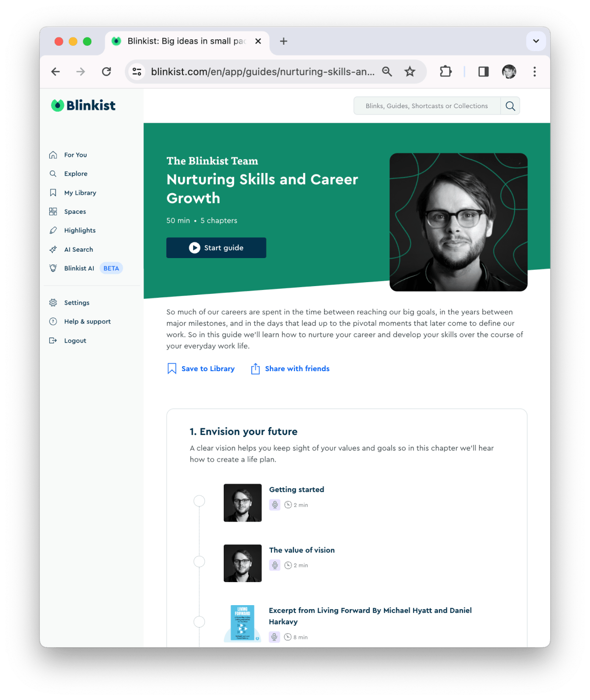Toggle the browser side panel icon
The height and width of the screenshot is (700, 590).
click(483, 72)
